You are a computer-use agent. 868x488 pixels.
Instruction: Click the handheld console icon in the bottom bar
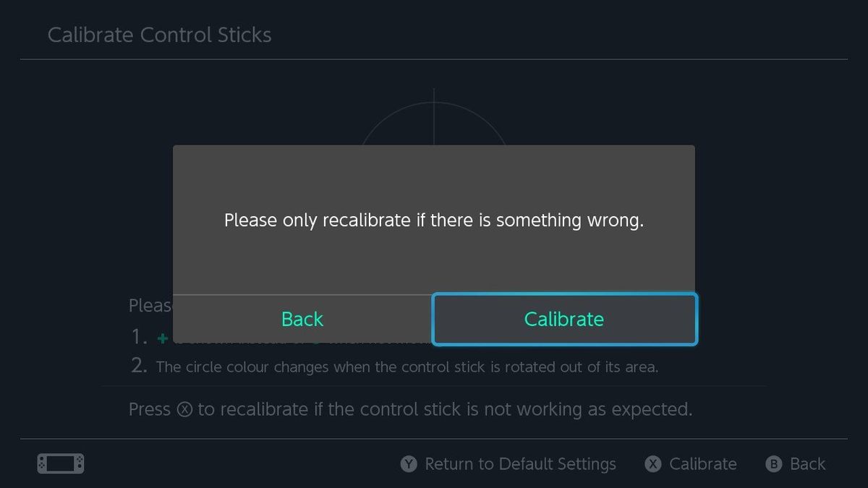(61, 463)
